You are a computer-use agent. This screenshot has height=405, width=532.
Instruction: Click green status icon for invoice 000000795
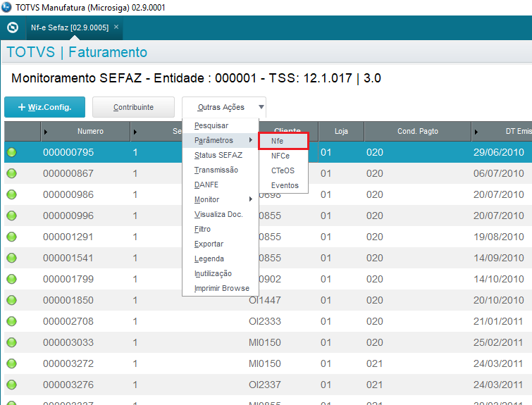[x=11, y=152]
